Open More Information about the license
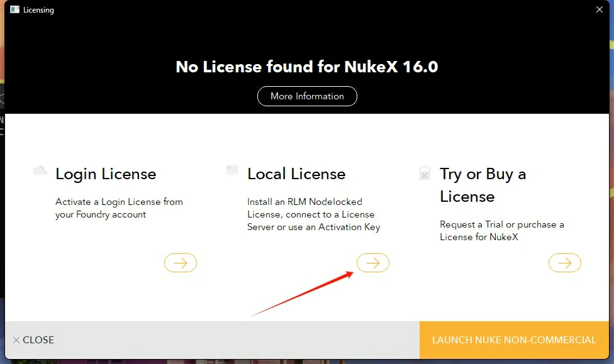 (x=307, y=96)
